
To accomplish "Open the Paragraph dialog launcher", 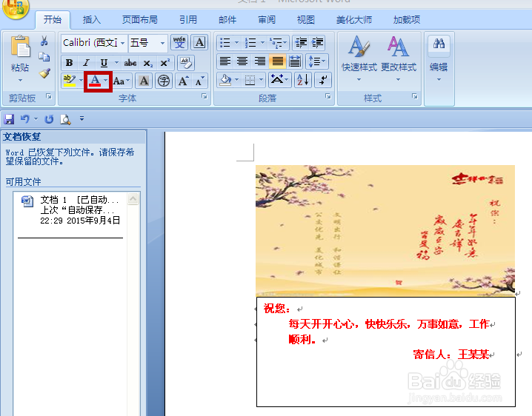I will coord(328,97).
